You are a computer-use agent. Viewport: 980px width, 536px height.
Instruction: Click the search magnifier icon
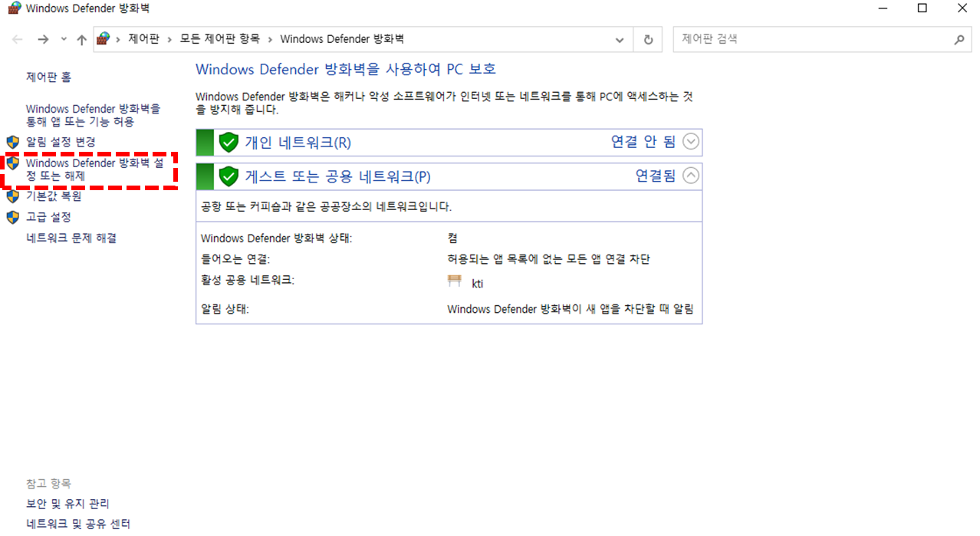[959, 39]
